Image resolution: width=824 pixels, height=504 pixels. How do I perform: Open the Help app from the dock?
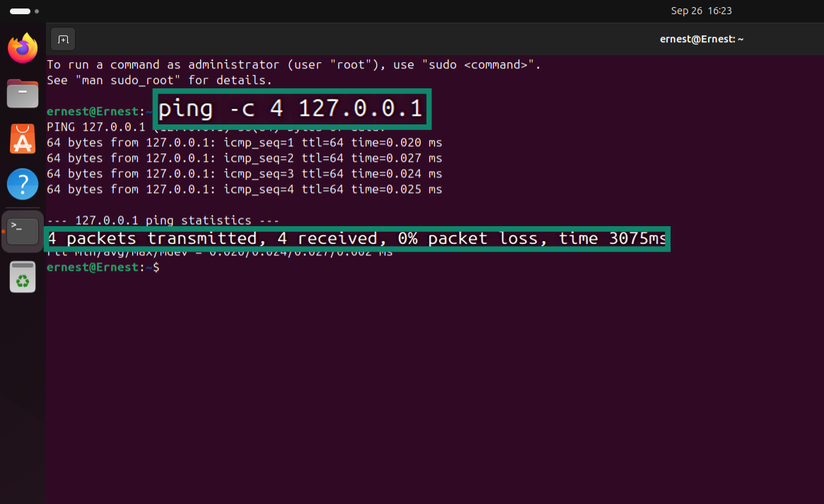(22, 184)
